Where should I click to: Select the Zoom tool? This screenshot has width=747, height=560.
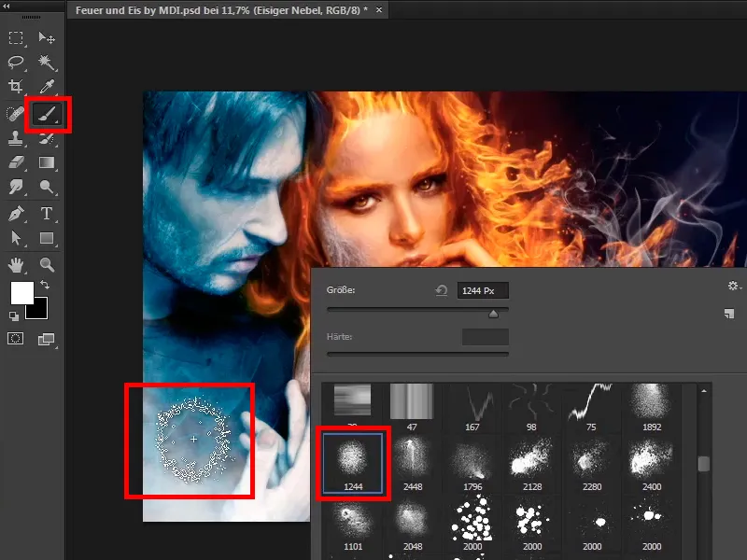[47, 265]
